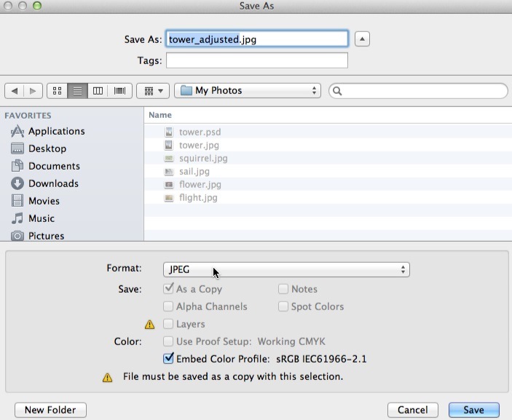Image resolution: width=512 pixels, height=420 pixels.
Task: Toggle the Alpha Channels checkbox
Action: pyautogui.click(x=168, y=306)
